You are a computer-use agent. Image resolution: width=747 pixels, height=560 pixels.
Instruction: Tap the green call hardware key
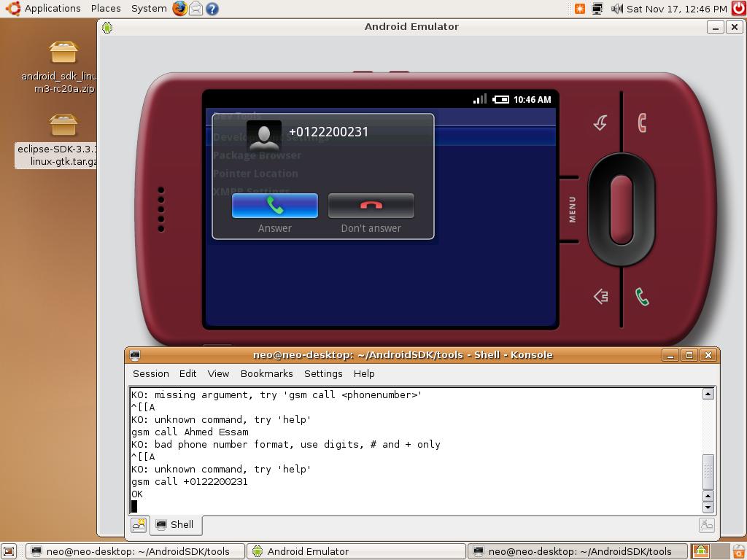[x=642, y=297]
